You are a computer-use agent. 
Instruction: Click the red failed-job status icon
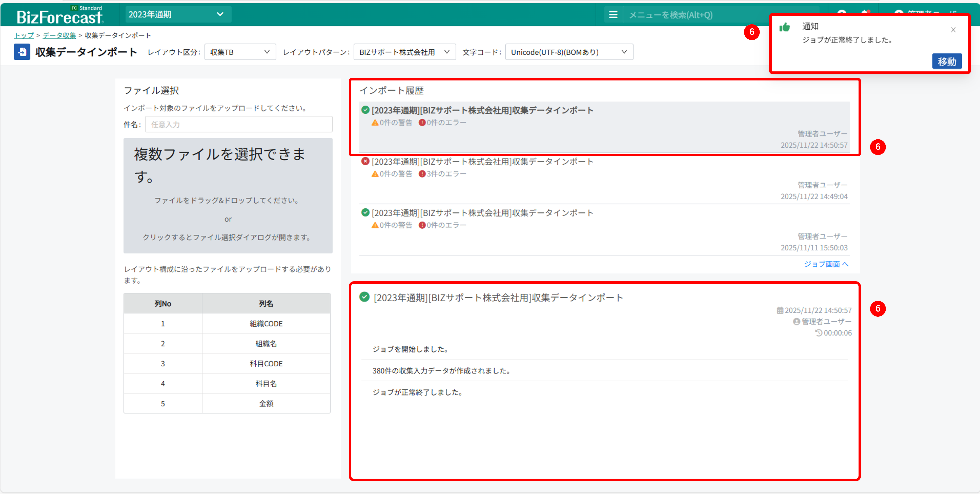tap(365, 161)
